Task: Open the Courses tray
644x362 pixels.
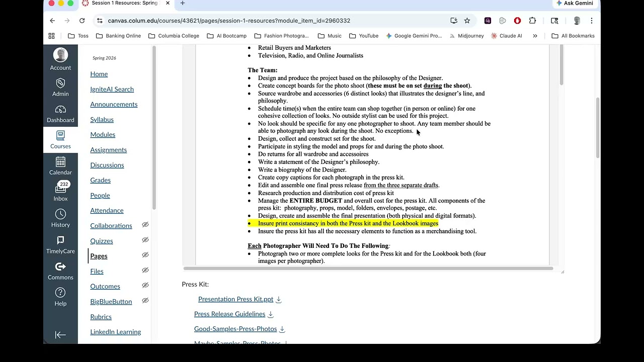Action: click(60, 140)
